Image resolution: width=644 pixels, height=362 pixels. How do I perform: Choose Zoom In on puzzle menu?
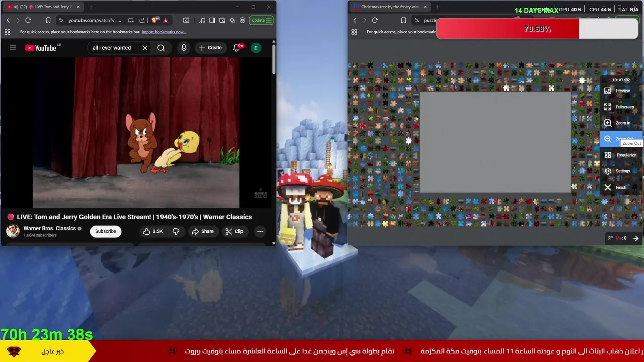(622, 123)
